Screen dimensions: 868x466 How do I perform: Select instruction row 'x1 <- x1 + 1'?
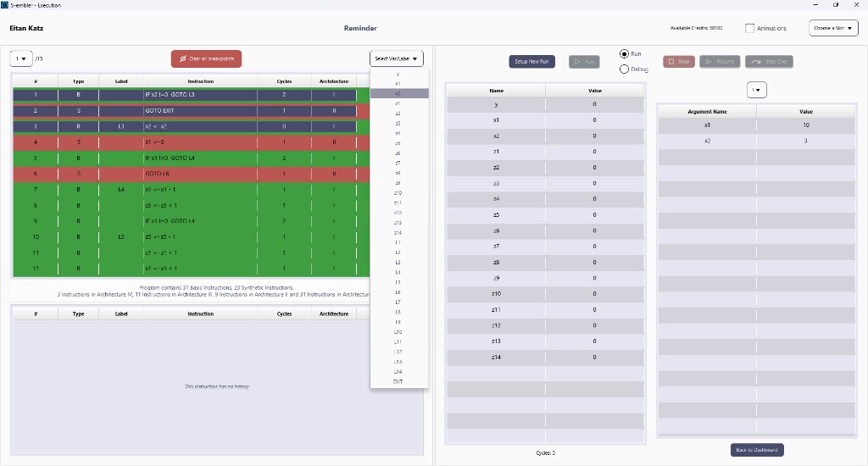coord(192,269)
